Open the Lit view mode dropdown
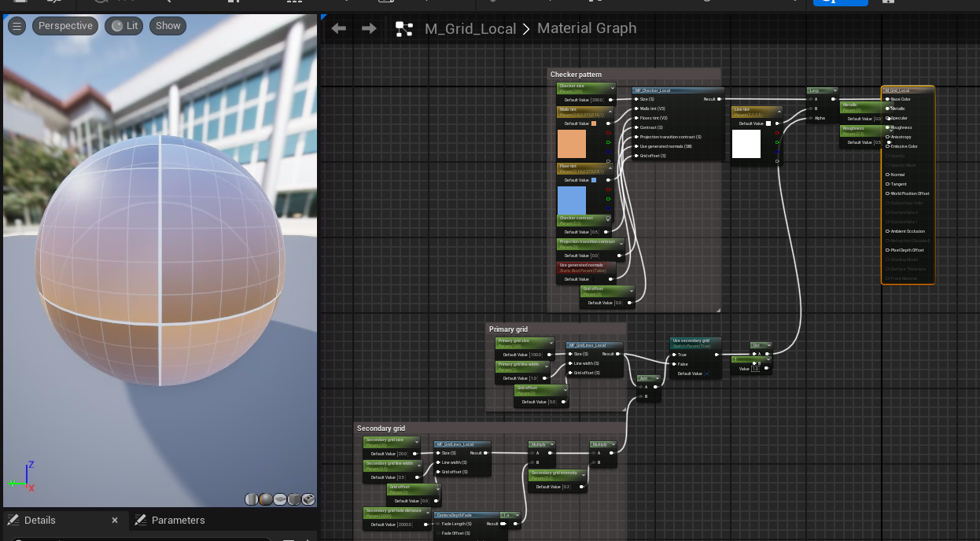This screenshot has height=541, width=980. click(124, 26)
